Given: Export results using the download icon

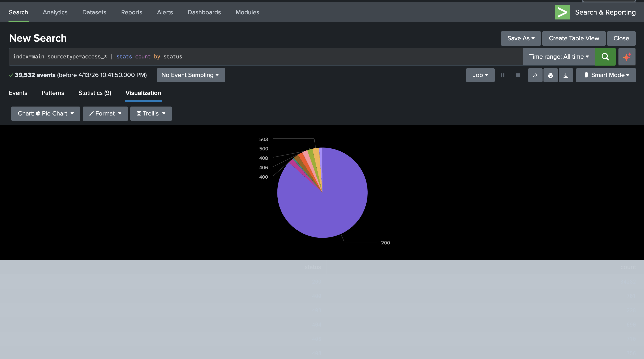Looking at the screenshot, I should click(x=565, y=75).
